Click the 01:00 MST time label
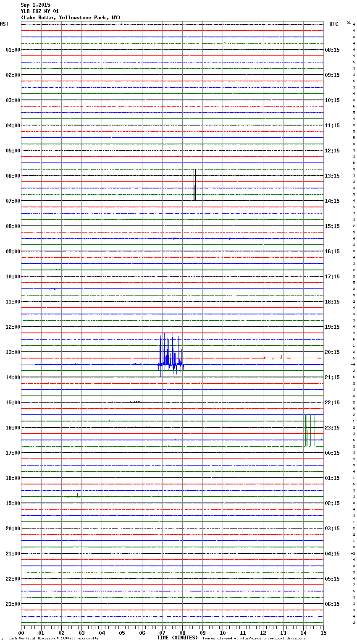Screen dimensions: 357x644 [x=13, y=50]
